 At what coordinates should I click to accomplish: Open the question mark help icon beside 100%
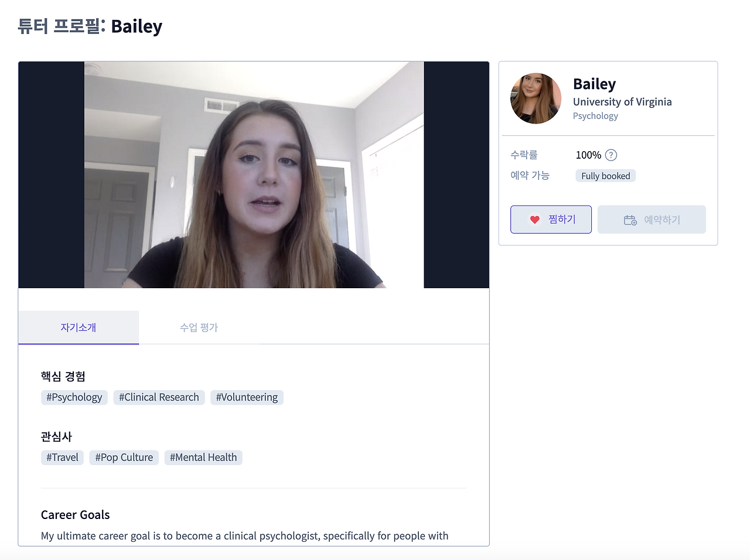pos(611,155)
